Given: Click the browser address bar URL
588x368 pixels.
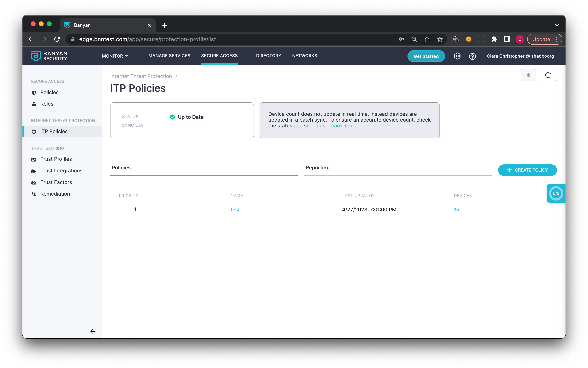Looking at the screenshot, I should click(x=147, y=39).
